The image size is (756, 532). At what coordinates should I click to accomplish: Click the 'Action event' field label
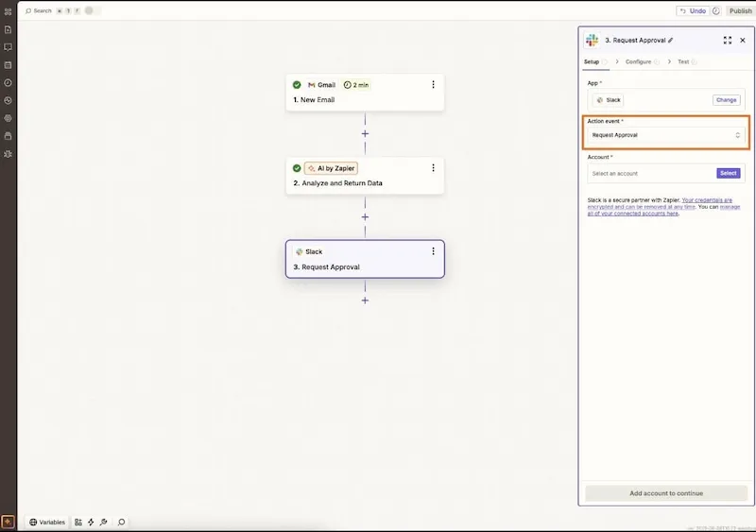[605, 121]
